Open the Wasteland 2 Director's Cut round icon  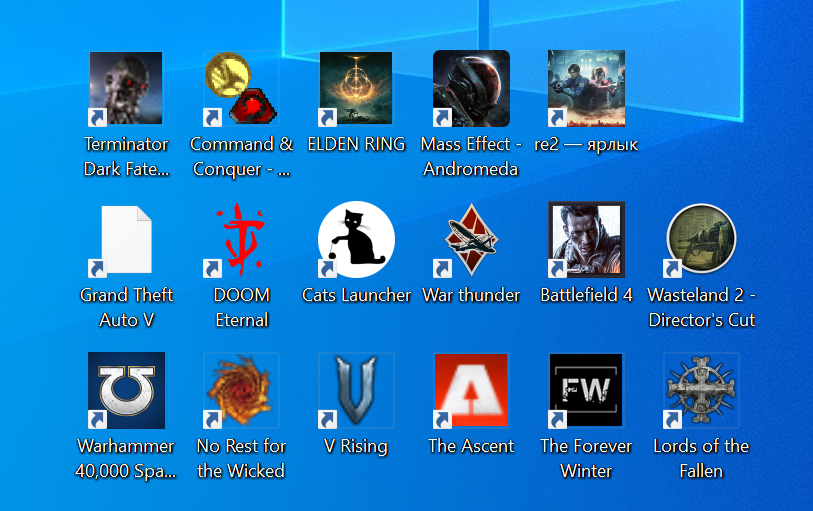click(x=701, y=239)
